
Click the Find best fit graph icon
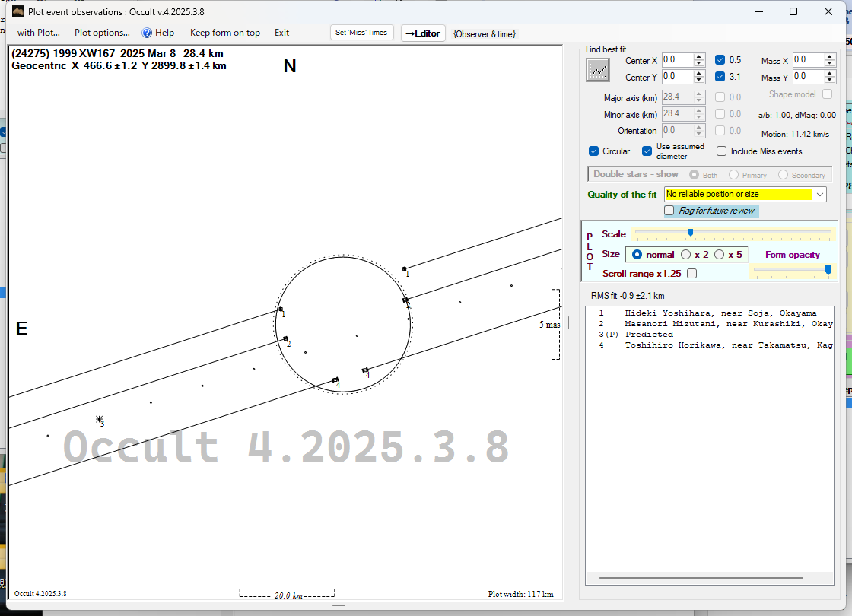(x=598, y=69)
